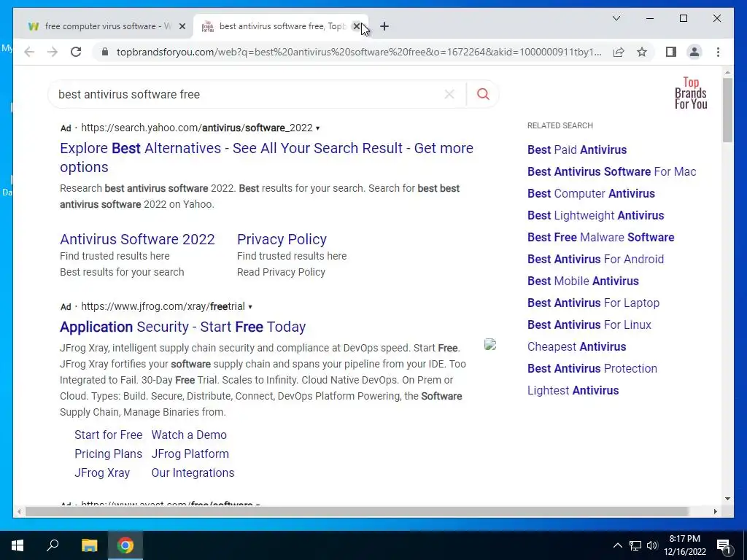Select 'Best Antivirus For Android' link
Screen dimensions: 747x560
(x=595, y=259)
